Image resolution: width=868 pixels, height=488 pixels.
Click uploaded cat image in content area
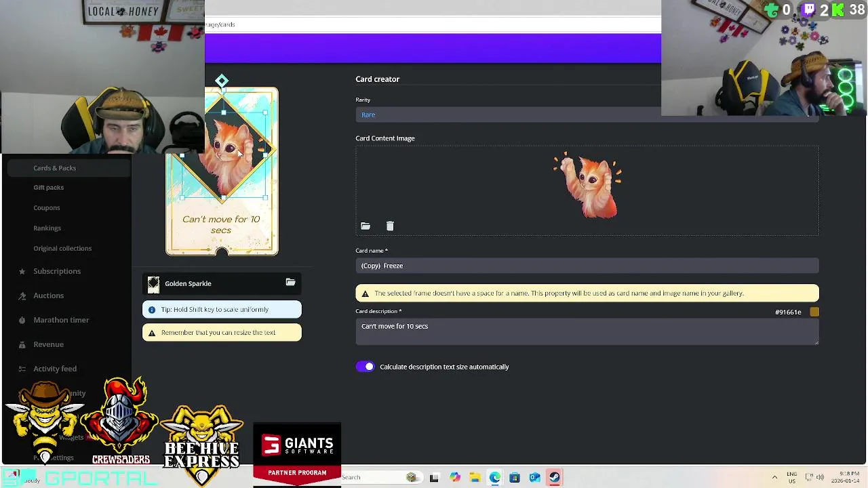[587, 186]
